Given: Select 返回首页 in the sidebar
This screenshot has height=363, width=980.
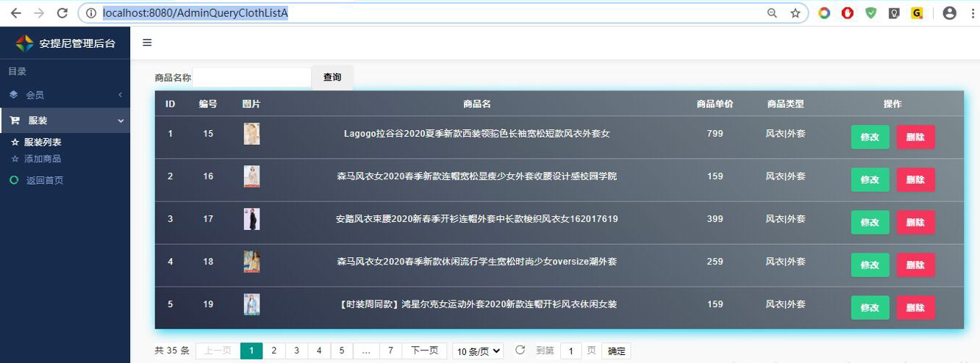Looking at the screenshot, I should [45, 180].
